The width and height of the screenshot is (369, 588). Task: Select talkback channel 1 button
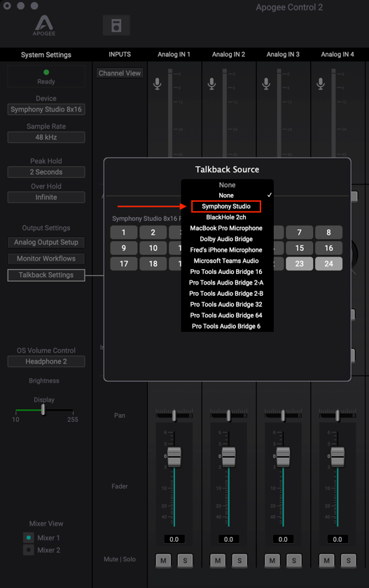[x=124, y=233]
